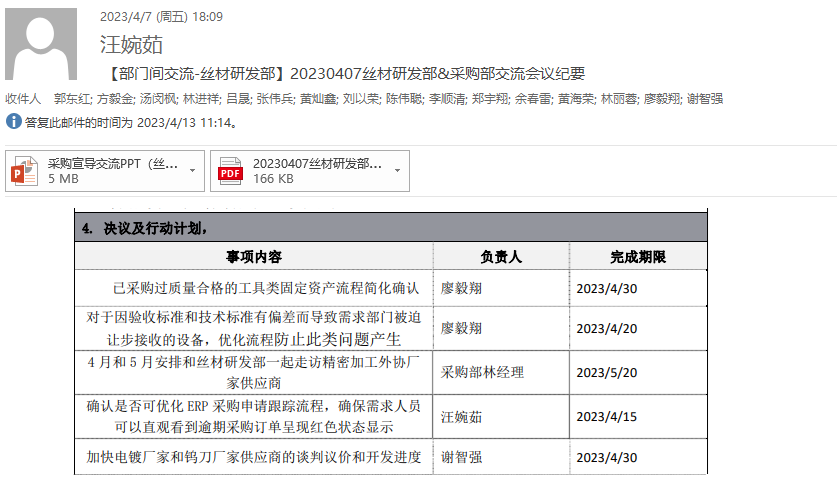Click the 事项内容 column header
The height and width of the screenshot is (490, 837).
tap(253, 257)
